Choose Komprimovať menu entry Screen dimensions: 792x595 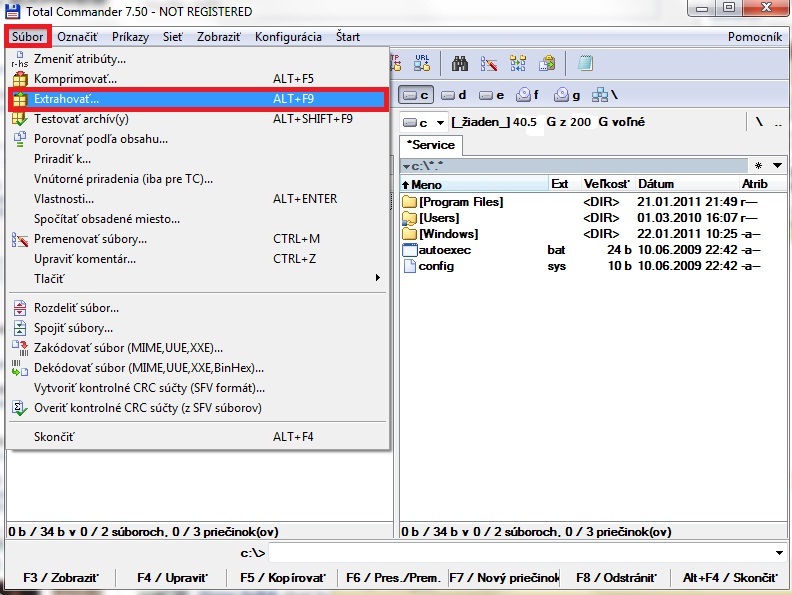(x=197, y=79)
